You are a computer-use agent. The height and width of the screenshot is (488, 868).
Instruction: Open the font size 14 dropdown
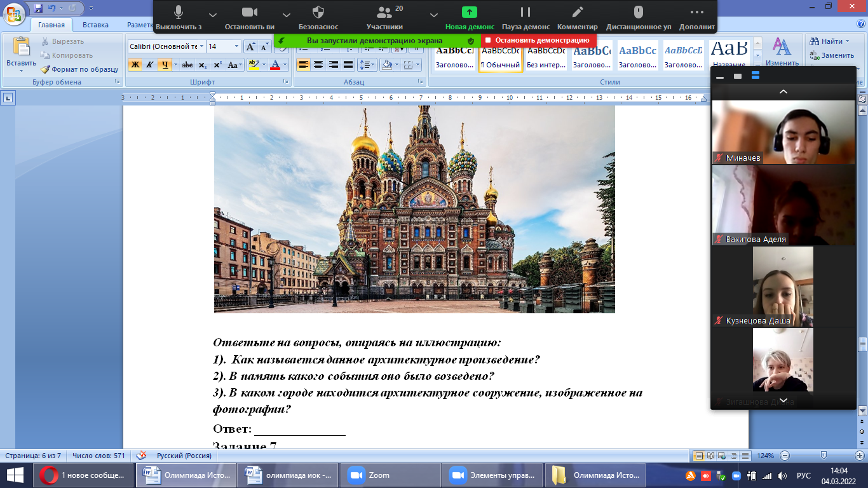237,46
